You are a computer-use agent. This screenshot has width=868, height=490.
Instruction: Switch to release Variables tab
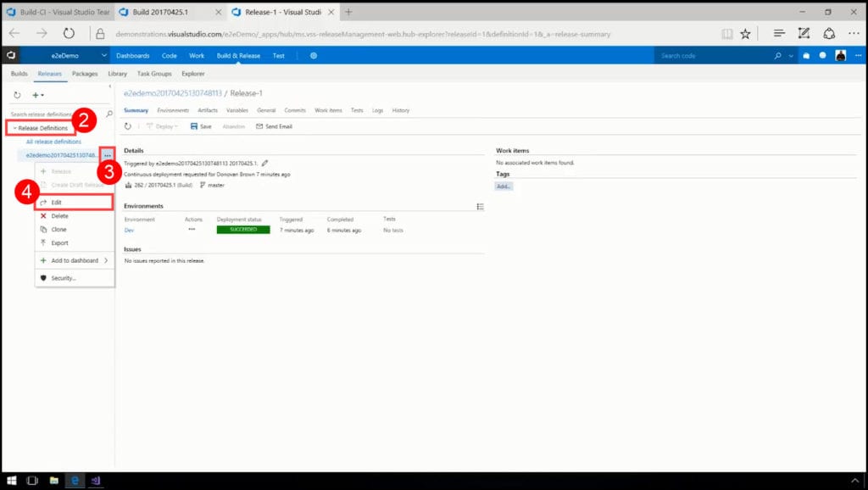(237, 111)
